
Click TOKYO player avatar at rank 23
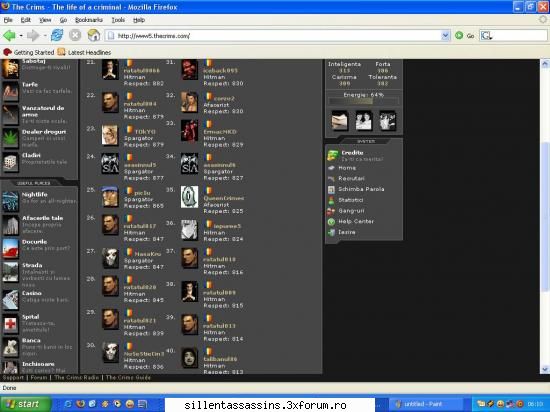click(110, 135)
